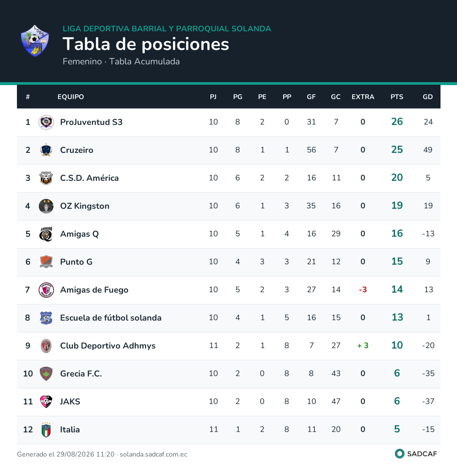Click the C.S.D. América tiger crest
The width and height of the screenshot is (457, 476).
point(46,178)
